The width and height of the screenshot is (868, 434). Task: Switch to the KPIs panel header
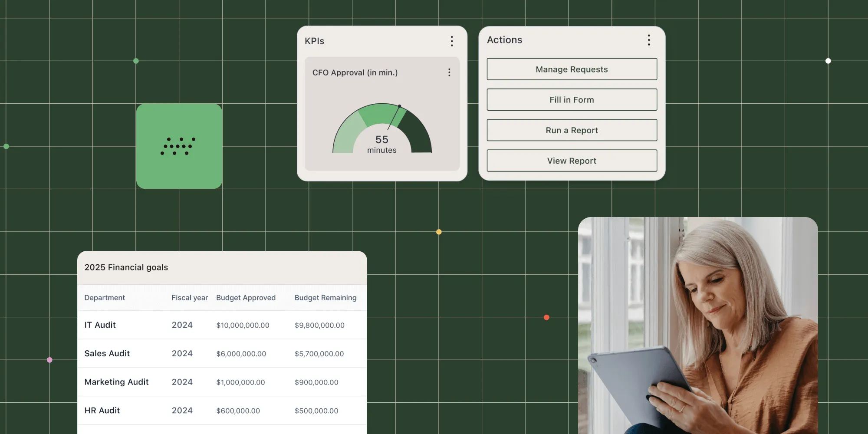[x=314, y=41]
